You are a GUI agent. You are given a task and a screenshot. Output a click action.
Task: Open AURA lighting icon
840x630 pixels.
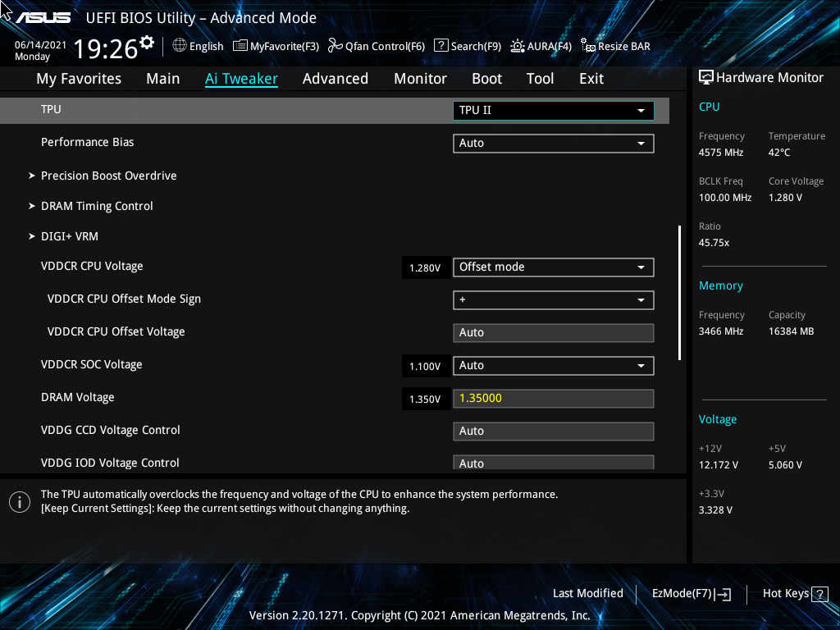(x=518, y=46)
